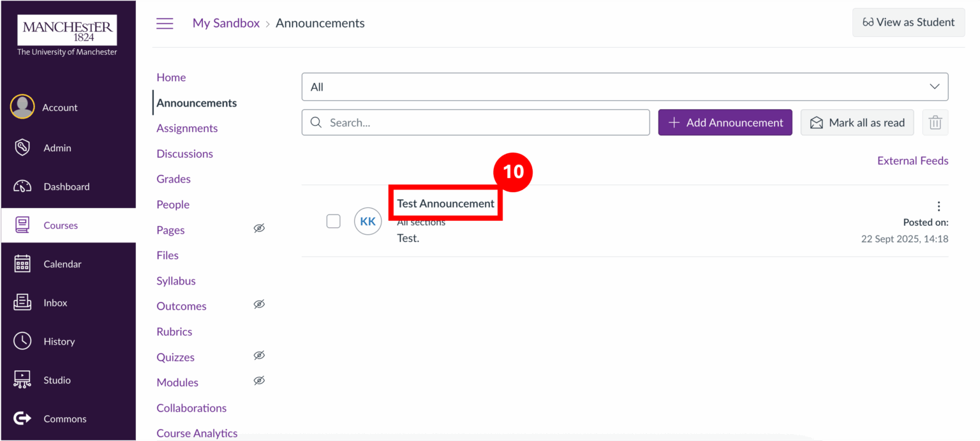Open the Admin sidebar icon

coord(57,147)
